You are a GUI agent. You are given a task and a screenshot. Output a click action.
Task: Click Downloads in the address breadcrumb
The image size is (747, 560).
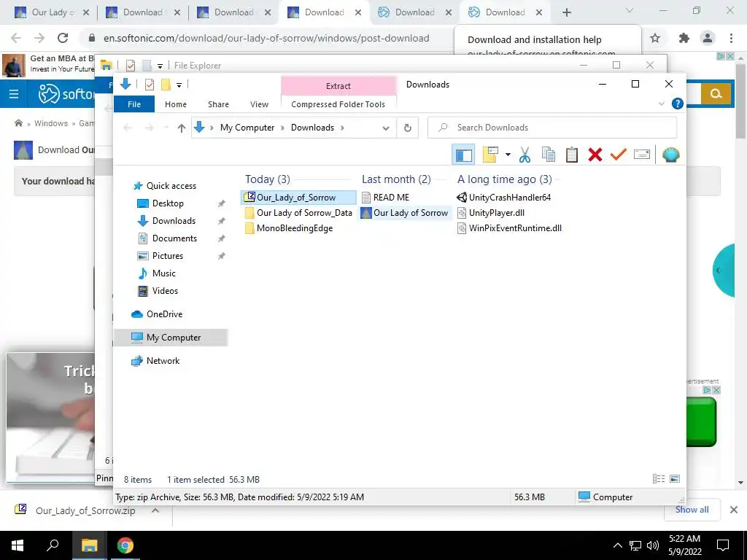[312, 128]
